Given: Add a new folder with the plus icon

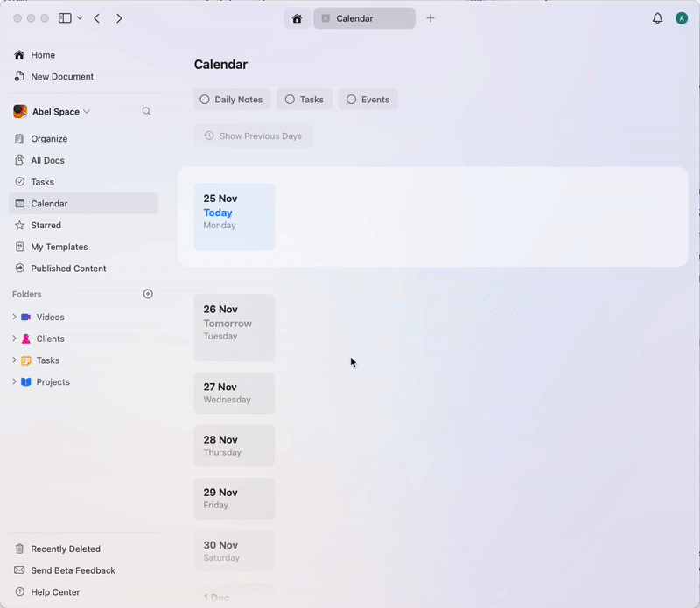Looking at the screenshot, I should coord(148,294).
